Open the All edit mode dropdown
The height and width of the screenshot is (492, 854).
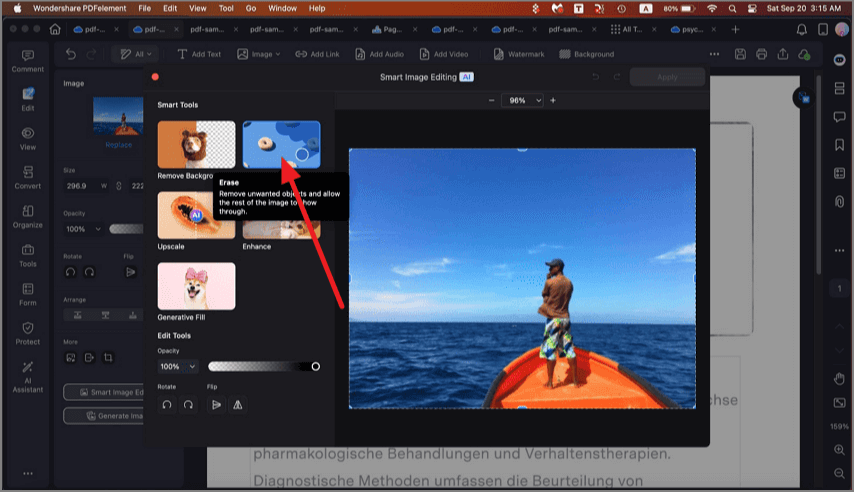click(136, 54)
